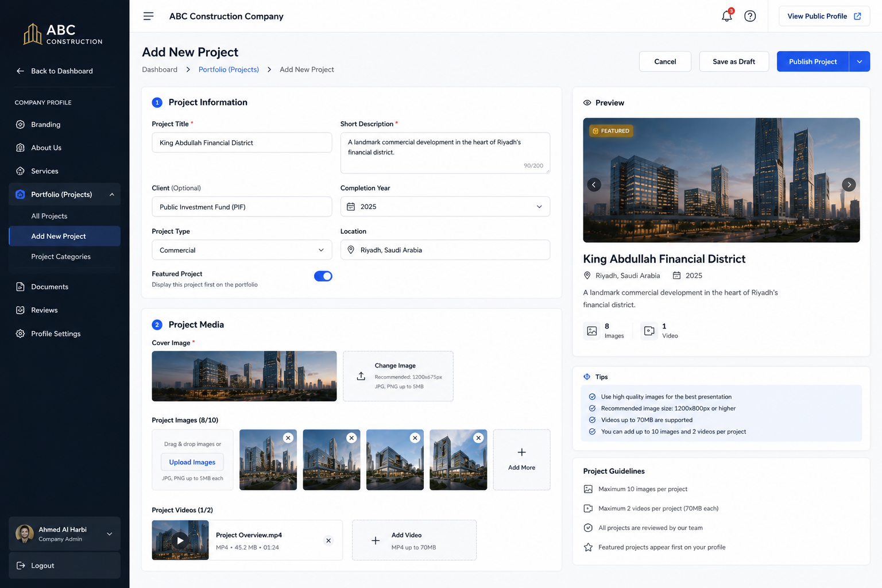Screen dimensions: 882x588
Task: Toggle the Featured Project switch
Action: (x=323, y=276)
